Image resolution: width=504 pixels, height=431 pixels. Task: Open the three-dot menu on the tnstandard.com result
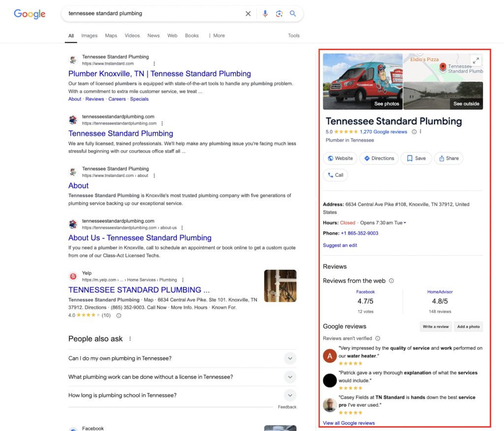(154, 64)
